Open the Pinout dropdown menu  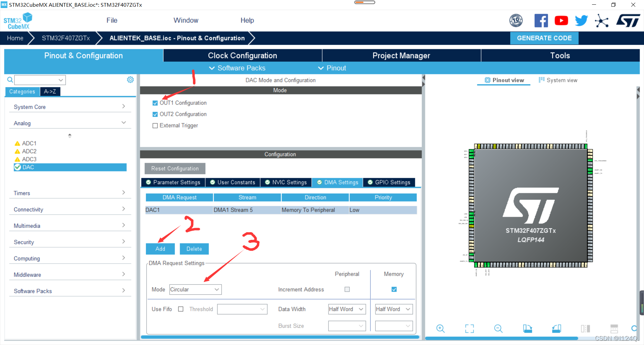(332, 68)
